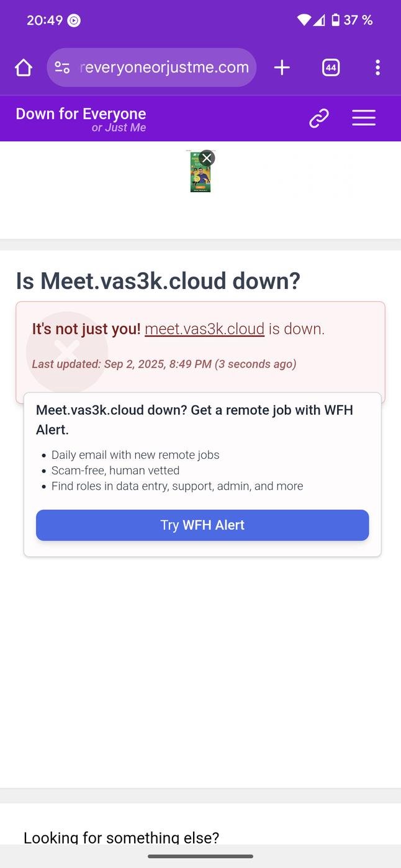Expand the hamburger navigation menu

(364, 118)
